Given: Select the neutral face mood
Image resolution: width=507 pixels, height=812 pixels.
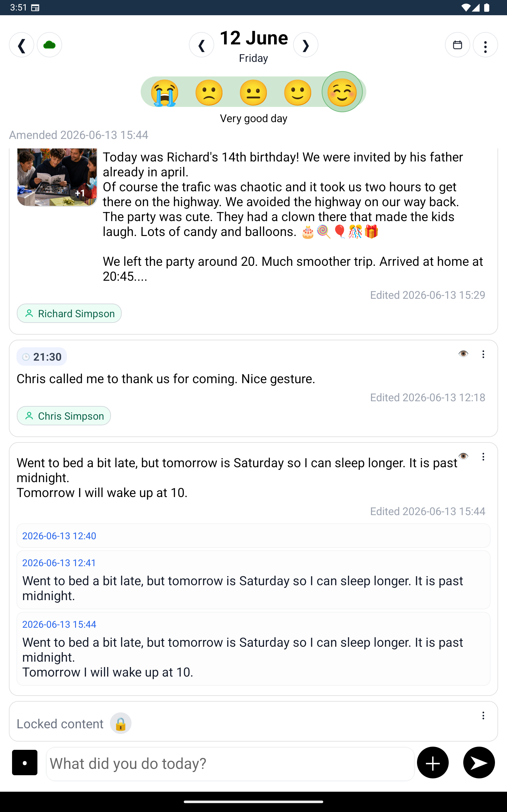Looking at the screenshot, I should point(253,93).
